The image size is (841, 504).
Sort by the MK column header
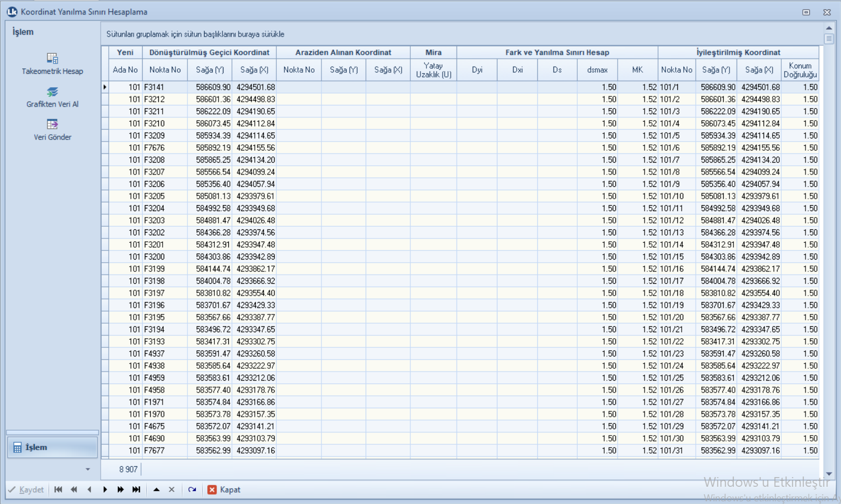[637, 70]
